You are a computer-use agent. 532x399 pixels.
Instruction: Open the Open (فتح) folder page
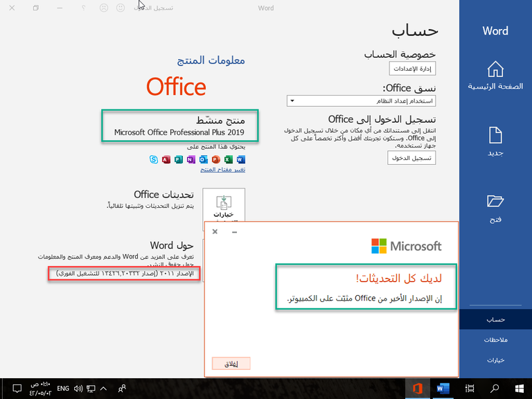[x=495, y=209]
